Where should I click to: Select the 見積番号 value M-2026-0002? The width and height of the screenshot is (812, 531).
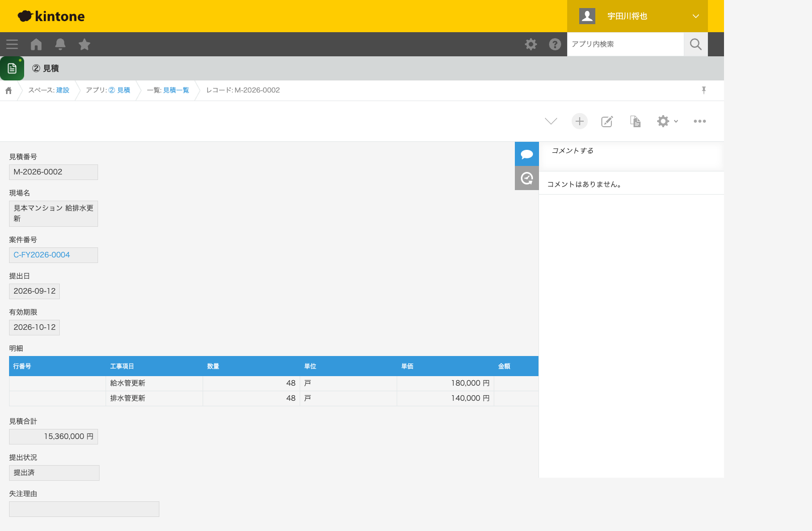click(x=53, y=172)
